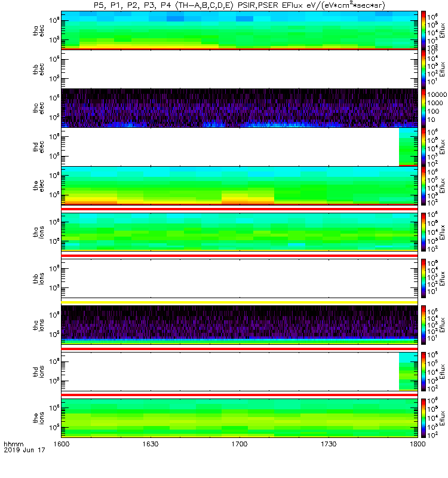
Task: Click the thd ions data near 1800
Action: point(409,371)
